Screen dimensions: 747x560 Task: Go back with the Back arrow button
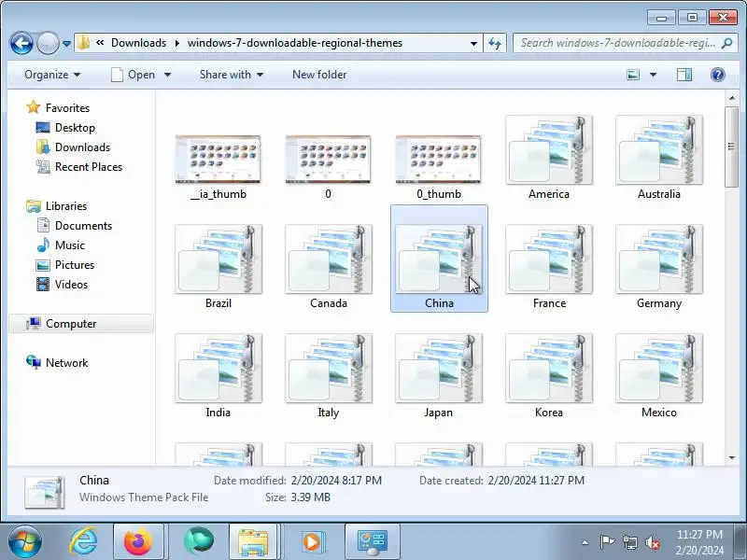coord(21,43)
